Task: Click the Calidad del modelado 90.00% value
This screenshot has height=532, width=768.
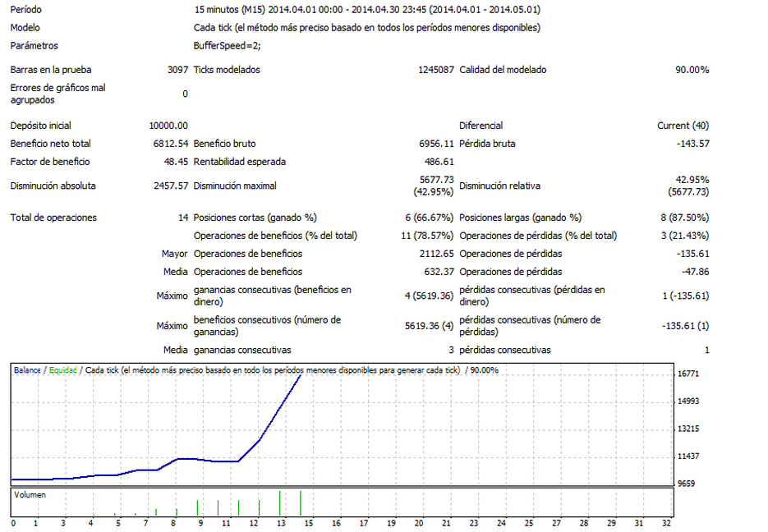Action: [x=692, y=71]
